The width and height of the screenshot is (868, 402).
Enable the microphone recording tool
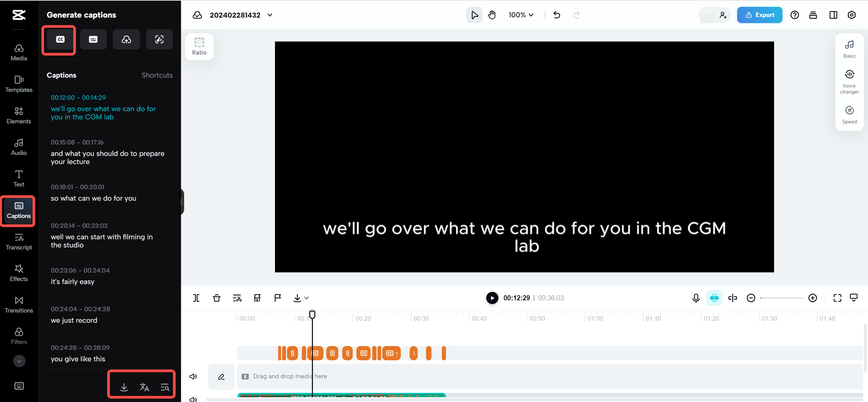tap(696, 298)
